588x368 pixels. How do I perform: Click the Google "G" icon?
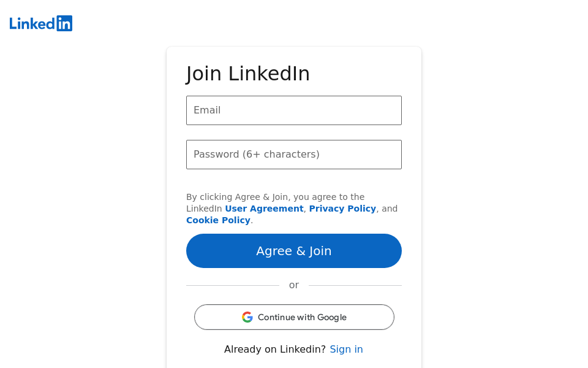(247, 317)
